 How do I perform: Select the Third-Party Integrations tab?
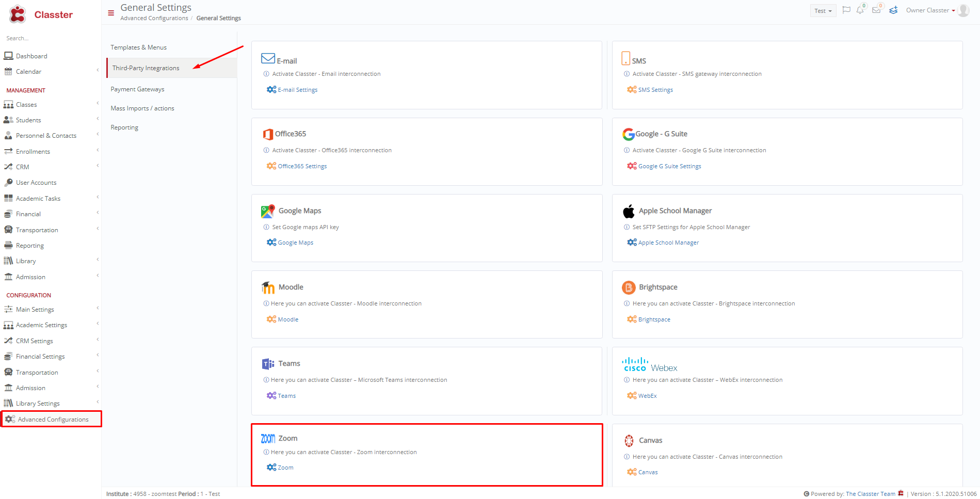click(172, 68)
